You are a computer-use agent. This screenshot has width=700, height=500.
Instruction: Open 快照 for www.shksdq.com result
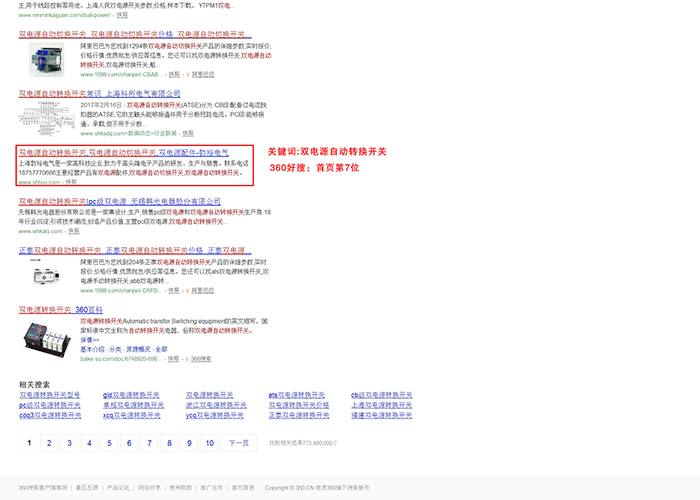click(x=188, y=133)
